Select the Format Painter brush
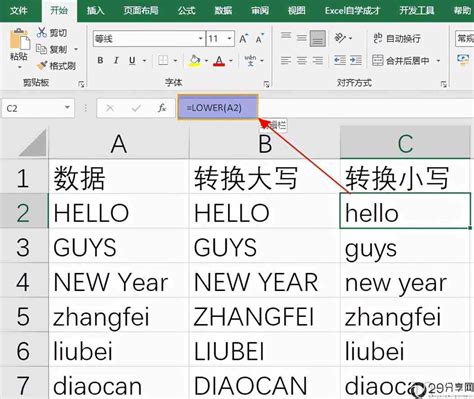This screenshot has width=474, height=399. (x=42, y=65)
